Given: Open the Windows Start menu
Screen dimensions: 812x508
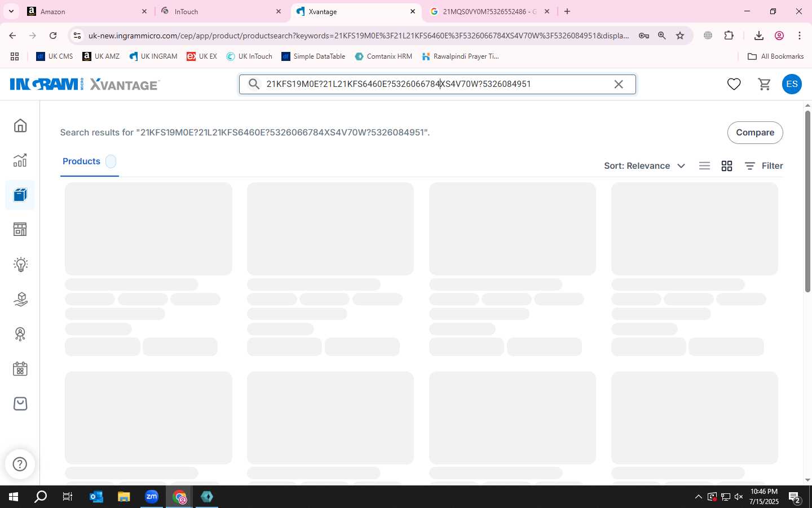Looking at the screenshot, I should (14, 497).
